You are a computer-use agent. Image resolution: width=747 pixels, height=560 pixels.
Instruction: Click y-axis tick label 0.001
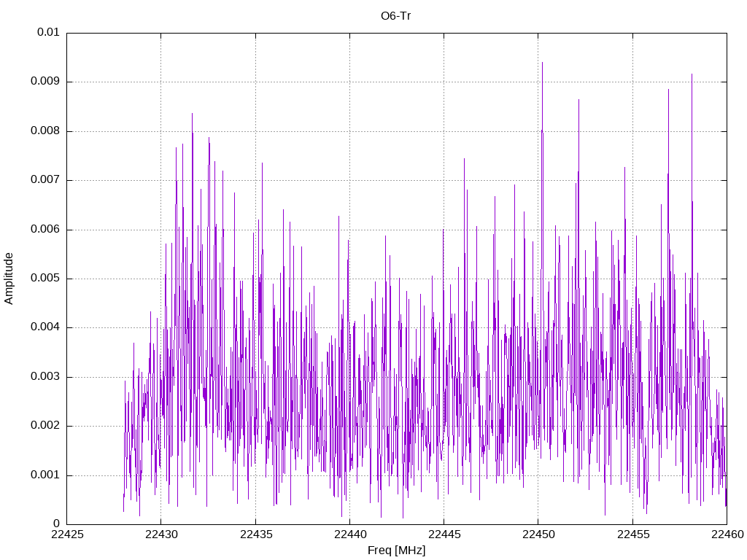(x=45, y=475)
